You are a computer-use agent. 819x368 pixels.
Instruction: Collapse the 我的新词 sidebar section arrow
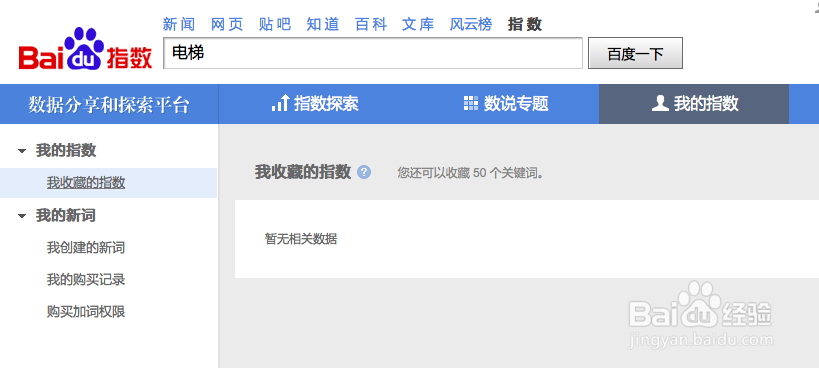[22, 216]
